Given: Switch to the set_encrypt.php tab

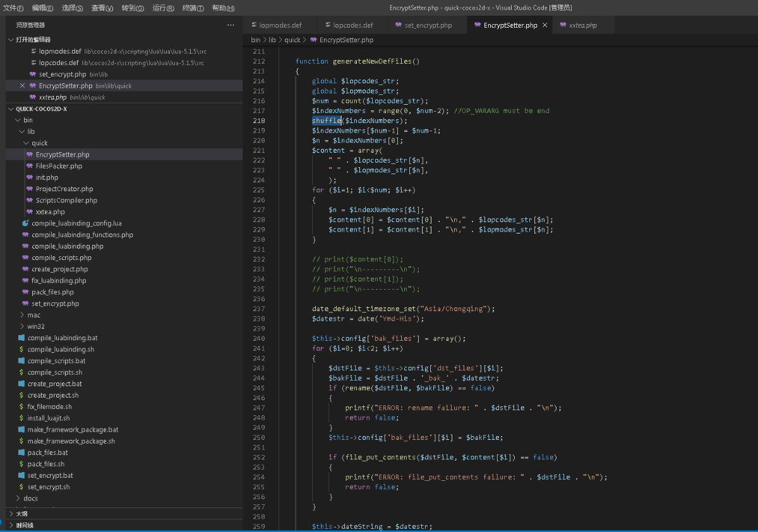Looking at the screenshot, I should coord(428,25).
